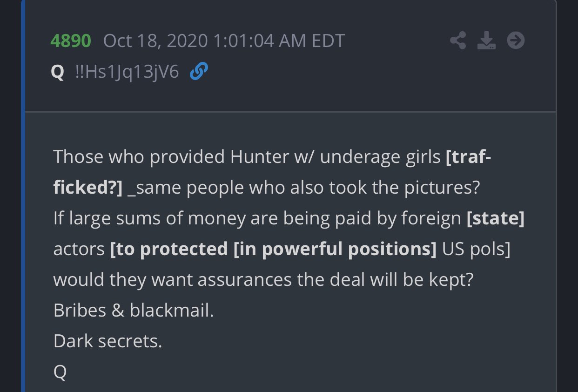Click the 'Bribes & blackmail.' line
Image resolution: width=578 pixels, height=392 pixels.
134,311
